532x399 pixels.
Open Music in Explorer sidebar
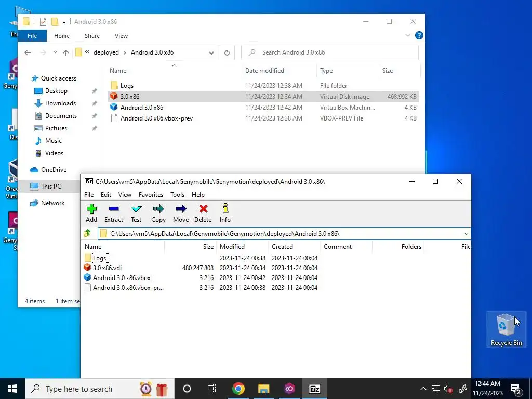tap(54, 140)
